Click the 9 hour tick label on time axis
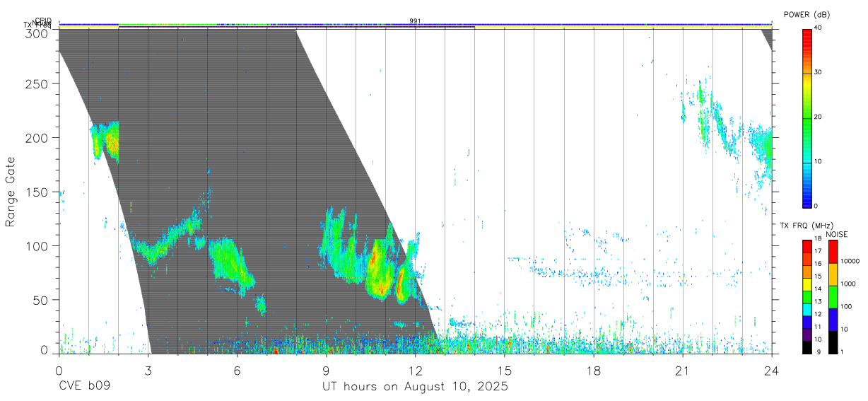 pos(326,371)
